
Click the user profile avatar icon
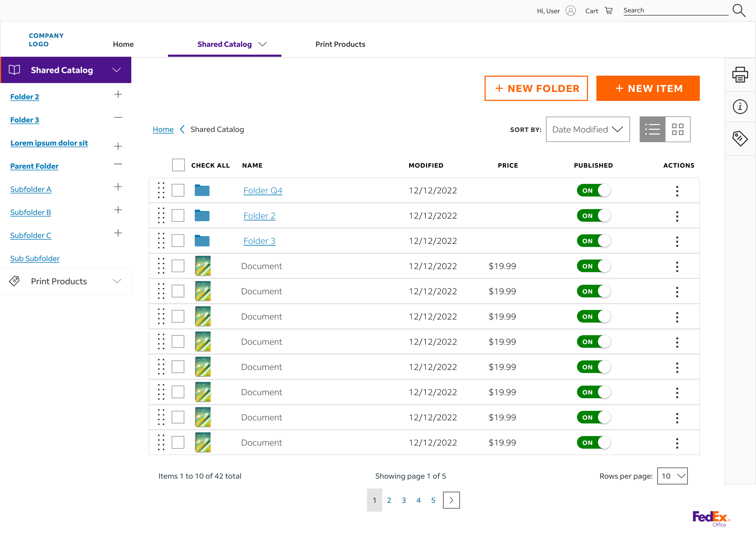pyautogui.click(x=571, y=11)
